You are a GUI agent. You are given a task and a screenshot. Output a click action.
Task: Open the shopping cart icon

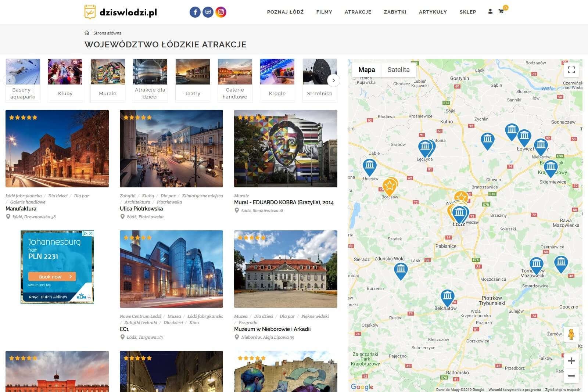501,11
